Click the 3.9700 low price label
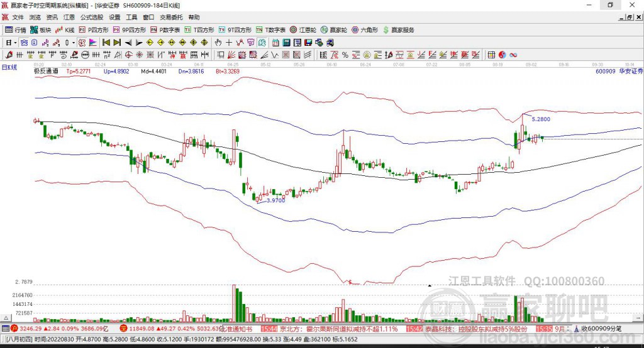The width and height of the screenshot is (644, 348). point(275,200)
